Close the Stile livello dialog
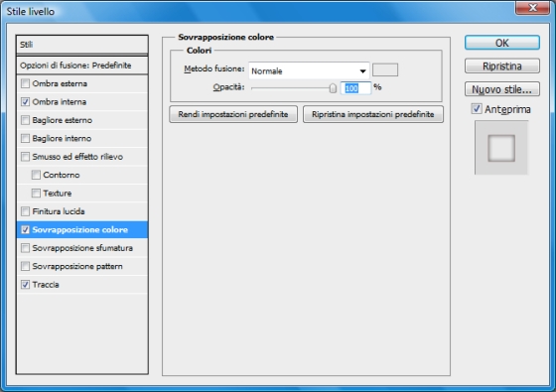 coord(532,8)
